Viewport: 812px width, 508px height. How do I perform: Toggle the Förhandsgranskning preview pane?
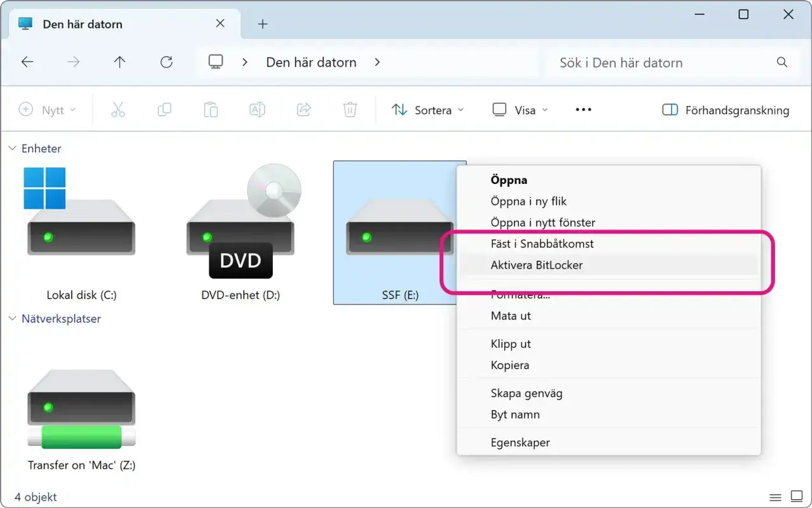[725, 110]
